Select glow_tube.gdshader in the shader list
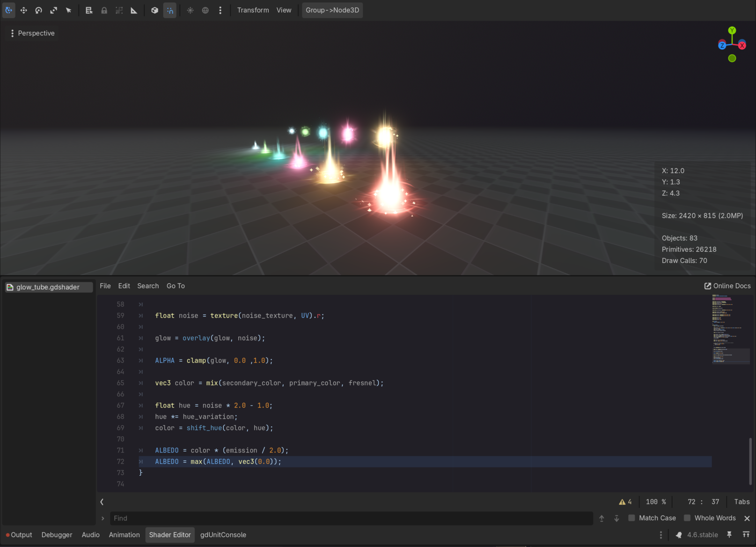The width and height of the screenshot is (756, 547). tap(49, 287)
